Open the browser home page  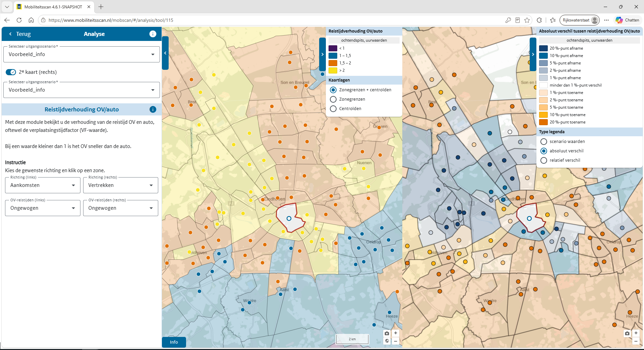(x=31, y=20)
